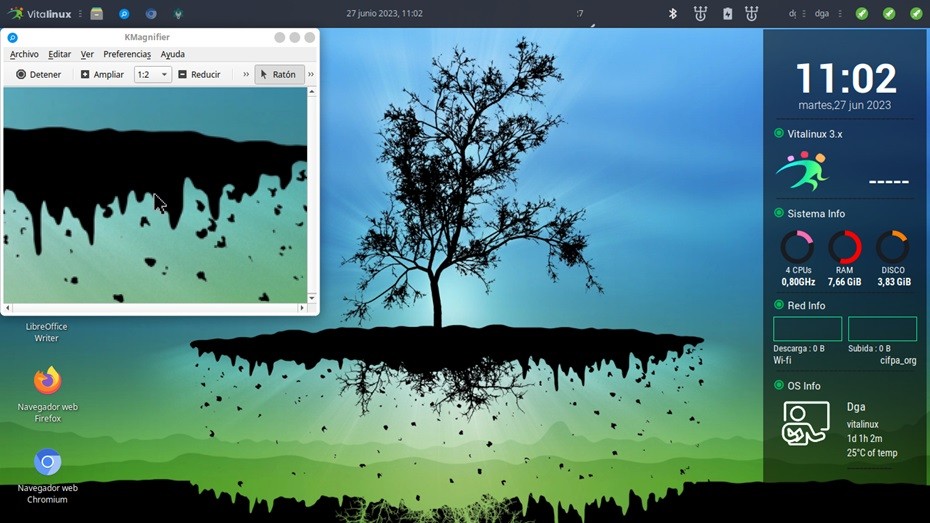This screenshot has height=523, width=930.
Task: Click the panel clock '27 junio 2023, 11:02'
Action: pos(384,14)
